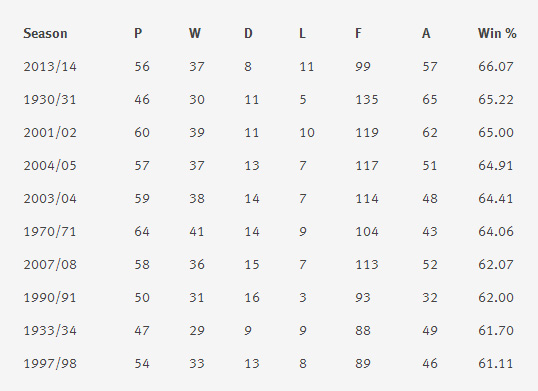Click the L column header
This screenshot has height=391, width=538.
point(302,34)
